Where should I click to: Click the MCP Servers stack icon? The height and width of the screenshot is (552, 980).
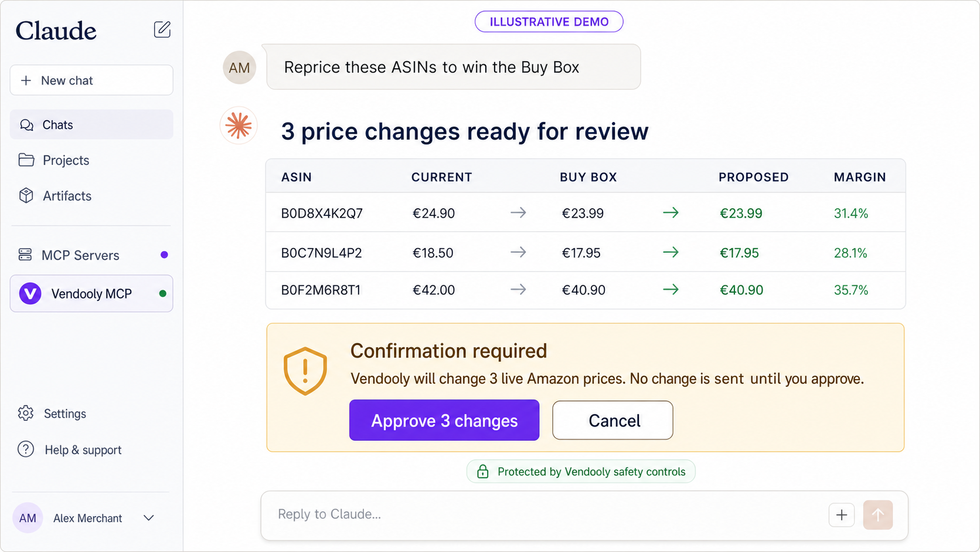[25, 255]
